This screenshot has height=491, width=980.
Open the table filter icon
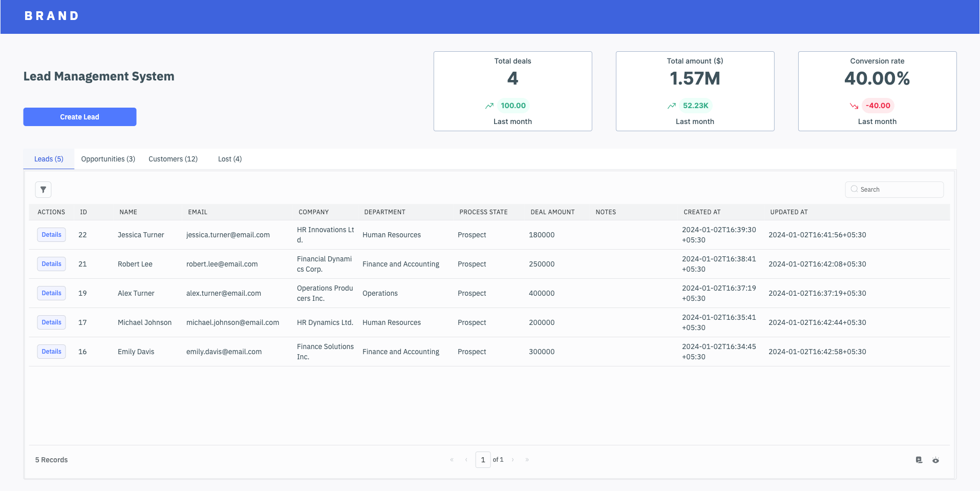point(43,190)
